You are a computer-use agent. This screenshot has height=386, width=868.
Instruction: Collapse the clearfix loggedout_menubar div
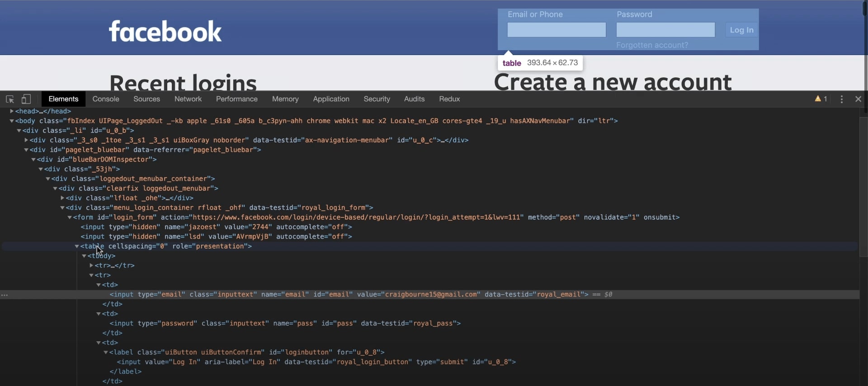(x=55, y=188)
